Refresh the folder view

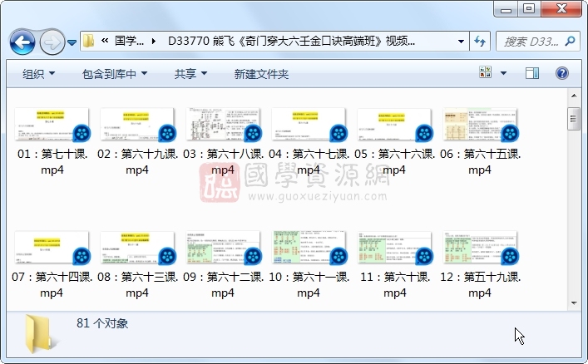coord(480,42)
